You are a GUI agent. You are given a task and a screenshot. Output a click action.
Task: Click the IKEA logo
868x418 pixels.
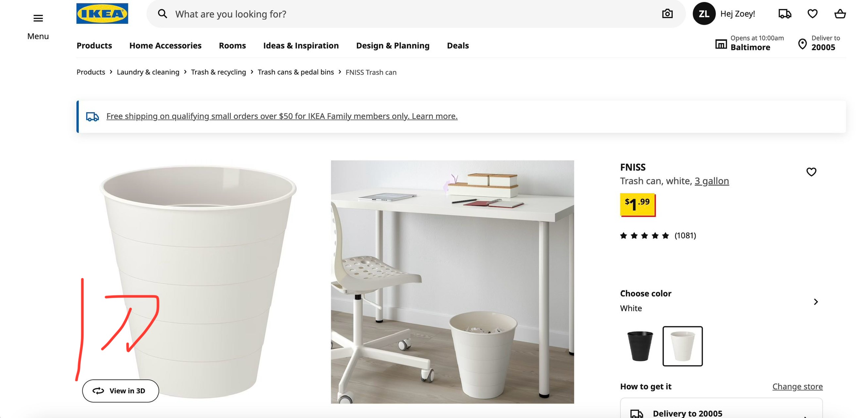click(102, 14)
